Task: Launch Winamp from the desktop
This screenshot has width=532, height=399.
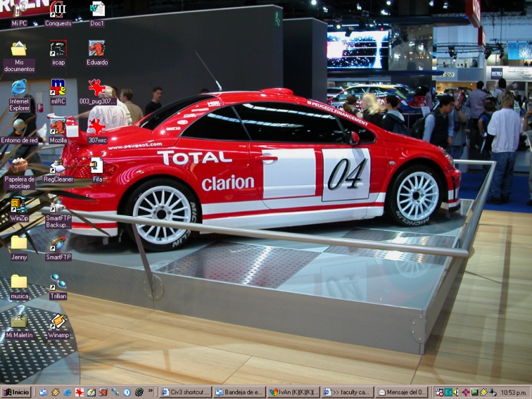Action: coord(58,322)
